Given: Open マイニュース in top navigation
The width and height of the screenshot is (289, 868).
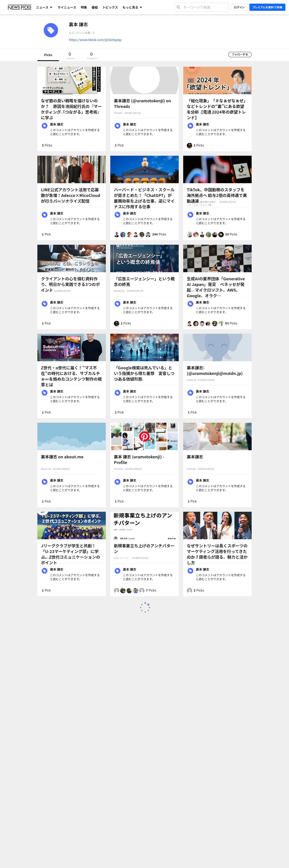Looking at the screenshot, I should (x=67, y=7).
